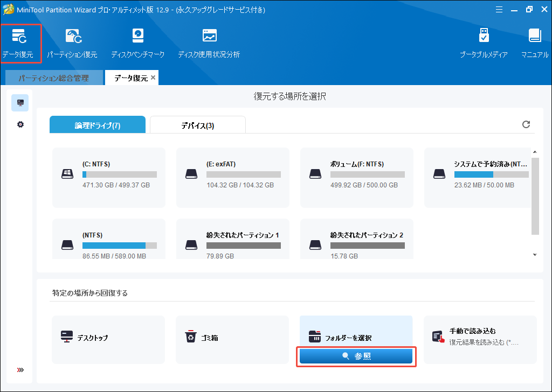Switch to デバイス(3) tab
552x392 pixels.
coord(197,125)
